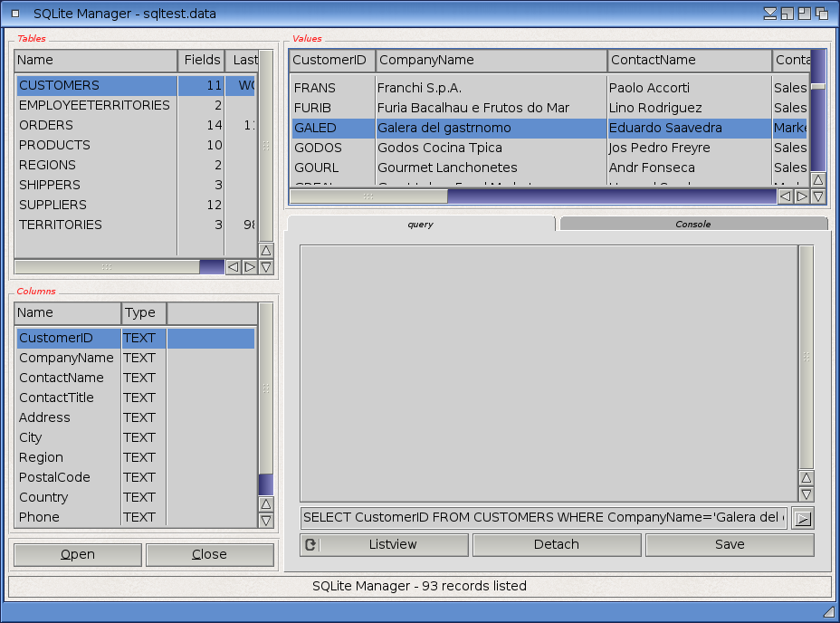Switch to the query tab
The width and height of the screenshot is (840, 623).
click(421, 224)
